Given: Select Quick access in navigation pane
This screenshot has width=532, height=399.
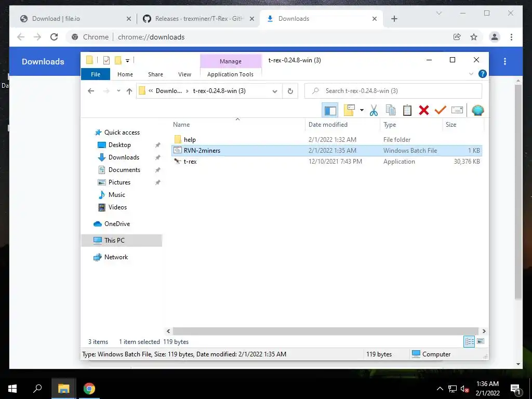Looking at the screenshot, I should 122,132.
